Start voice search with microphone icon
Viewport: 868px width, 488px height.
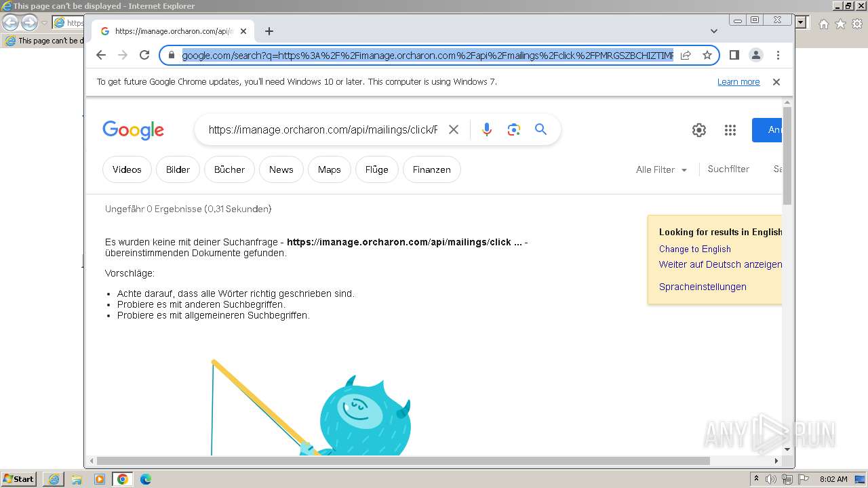[x=486, y=129]
